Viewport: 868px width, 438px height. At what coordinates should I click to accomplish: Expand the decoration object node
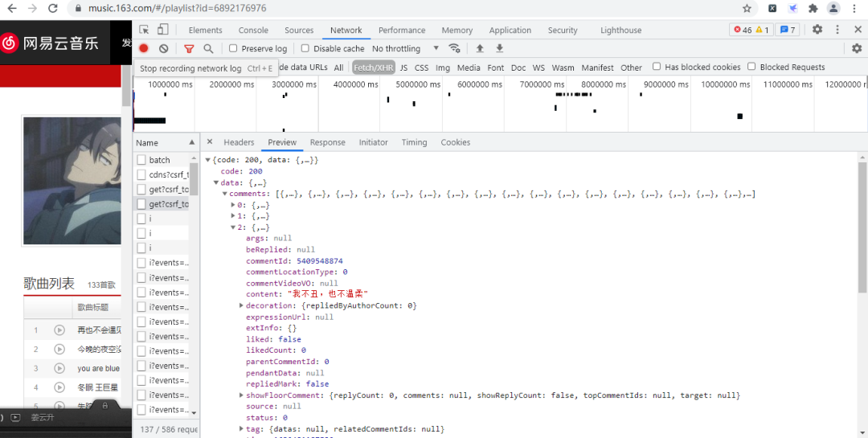click(241, 305)
